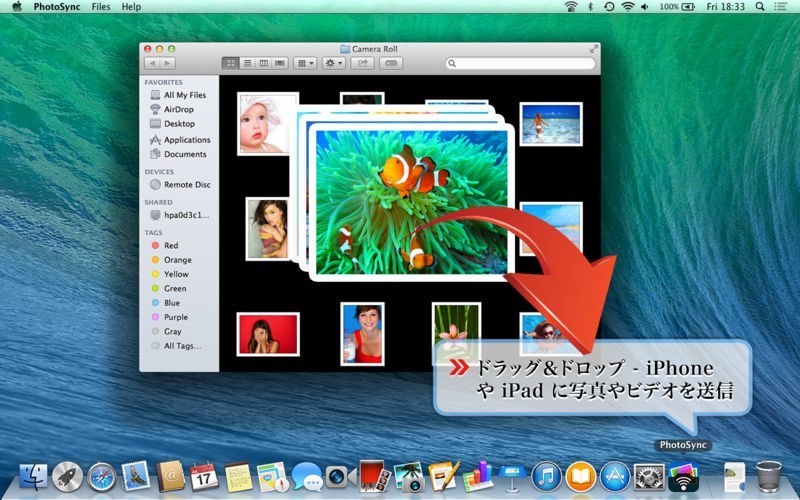
Task: Click the Share button in Finder toolbar
Action: coord(362,63)
